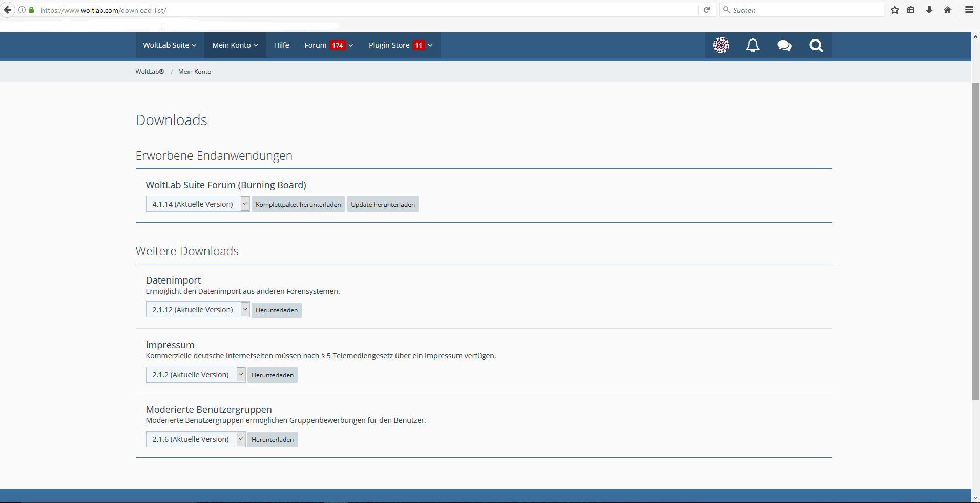This screenshot has width=980, height=503.
Task: Expand the Datenimport 2.1.12 version dropdown
Action: click(x=198, y=310)
